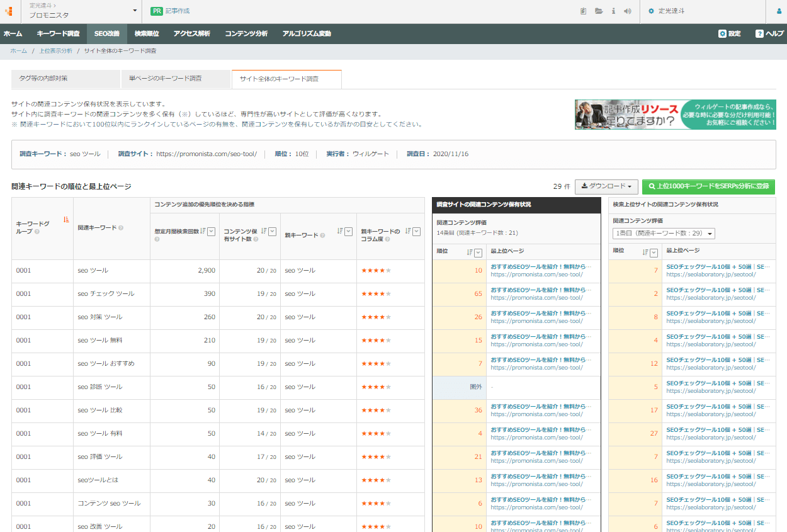Click the orange sort icon in キーワードグループ column
The width and height of the screenshot is (787, 532).
pyautogui.click(x=66, y=220)
